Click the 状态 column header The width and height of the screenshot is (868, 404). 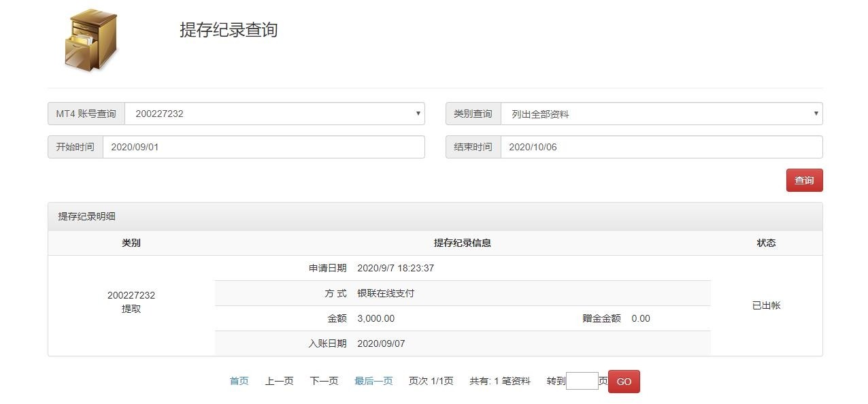coord(767,243)
